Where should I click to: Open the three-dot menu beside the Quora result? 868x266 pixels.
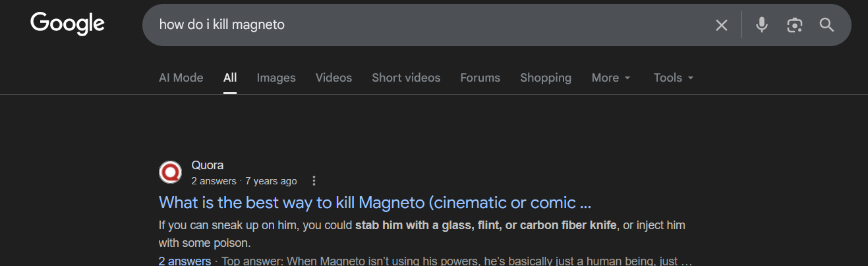coord(314,181)
